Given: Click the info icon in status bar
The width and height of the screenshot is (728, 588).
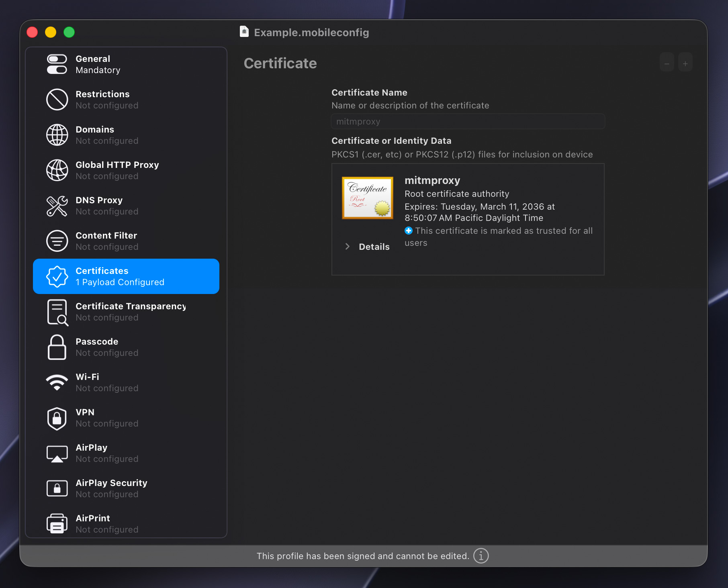Looking at the screenshot, I should point(481,556).
